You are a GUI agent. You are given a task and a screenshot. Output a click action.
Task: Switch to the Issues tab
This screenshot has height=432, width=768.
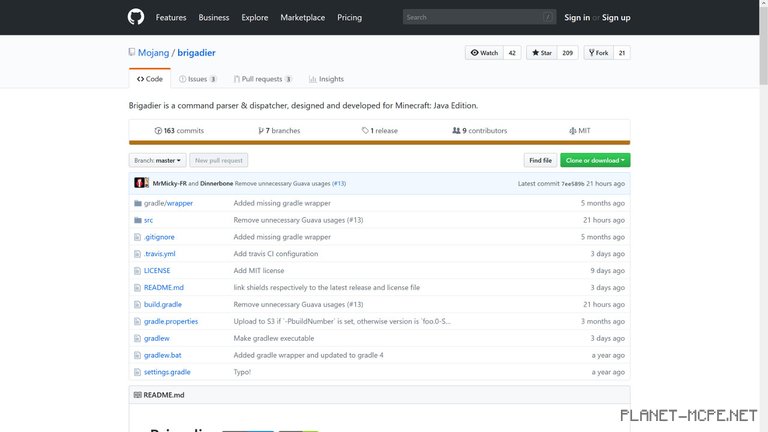(197, 79)
